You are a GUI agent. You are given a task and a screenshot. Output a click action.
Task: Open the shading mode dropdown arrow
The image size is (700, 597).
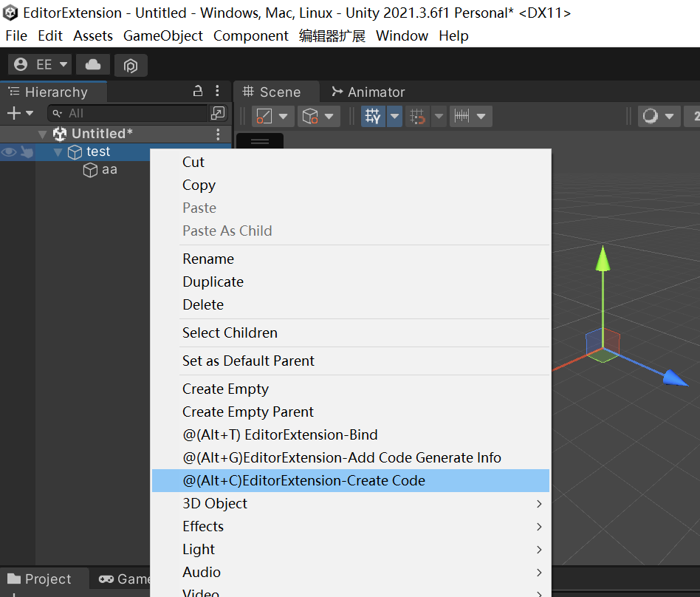pos(284,116)
